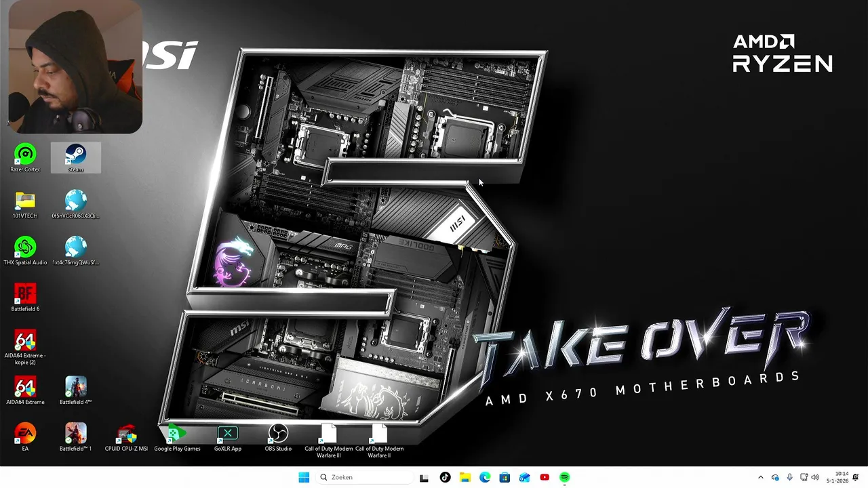Select the CPUID CPU-Z MSI shortcut
The width and height of the screenshot is (868, 488).
pyautogui.click(x=126, y=438)
